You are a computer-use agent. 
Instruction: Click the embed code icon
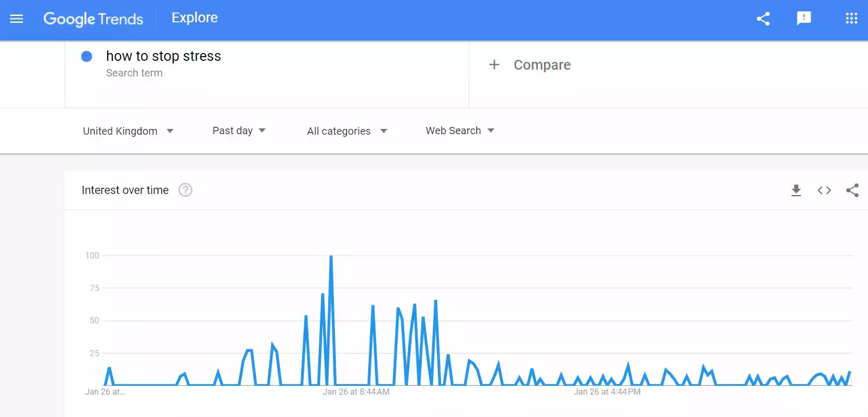pyautogui.click(x=824, y=190)
